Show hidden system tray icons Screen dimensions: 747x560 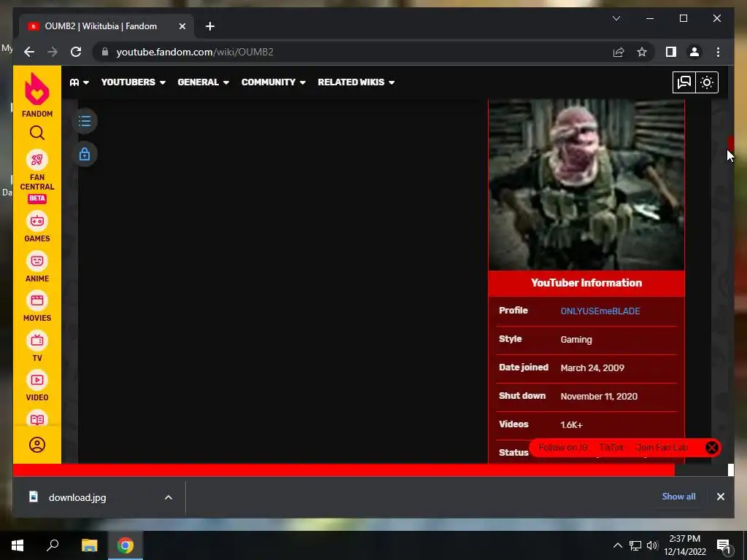click(617, 545)
